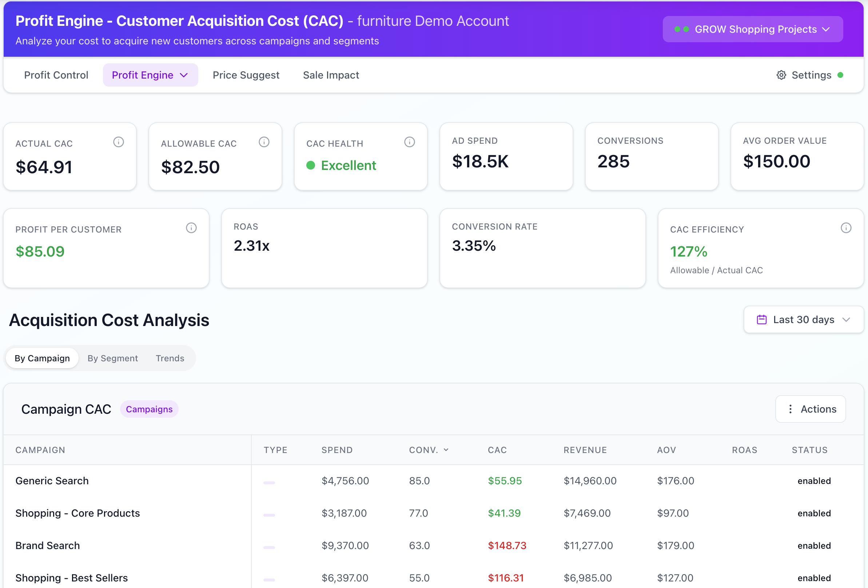868x588 pixels.
Task: Click the Campaigns badge next to Campaign CAC
Action: tap(149, 409)
